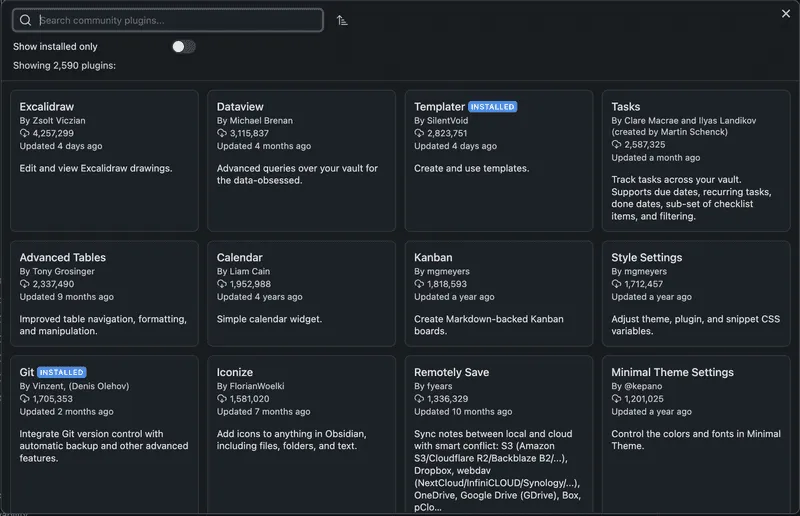Click download icon on Dataview card

click(221, 133)
